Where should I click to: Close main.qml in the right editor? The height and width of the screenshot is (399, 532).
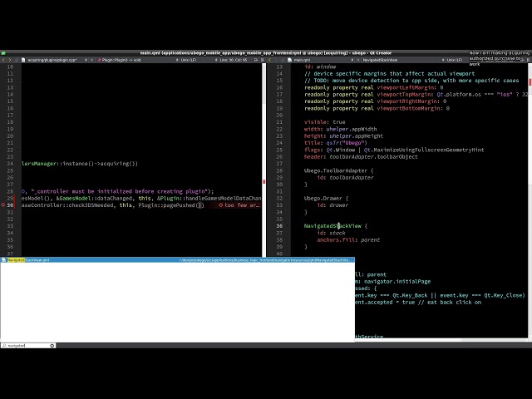tap(358, 60)
